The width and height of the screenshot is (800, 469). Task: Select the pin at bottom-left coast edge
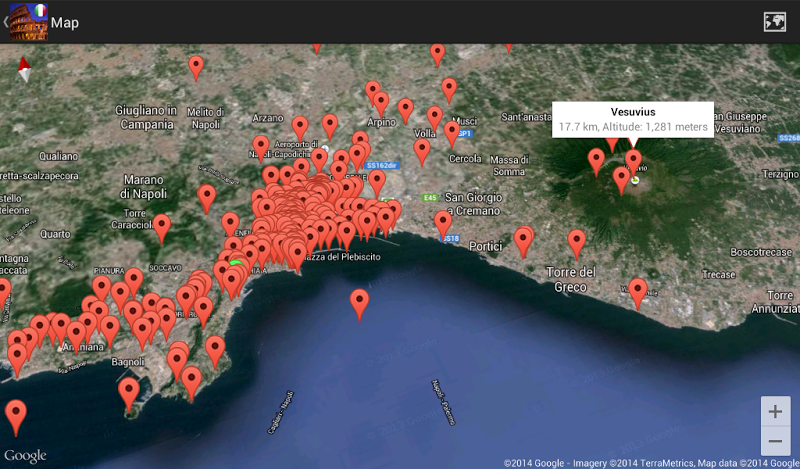16,416
